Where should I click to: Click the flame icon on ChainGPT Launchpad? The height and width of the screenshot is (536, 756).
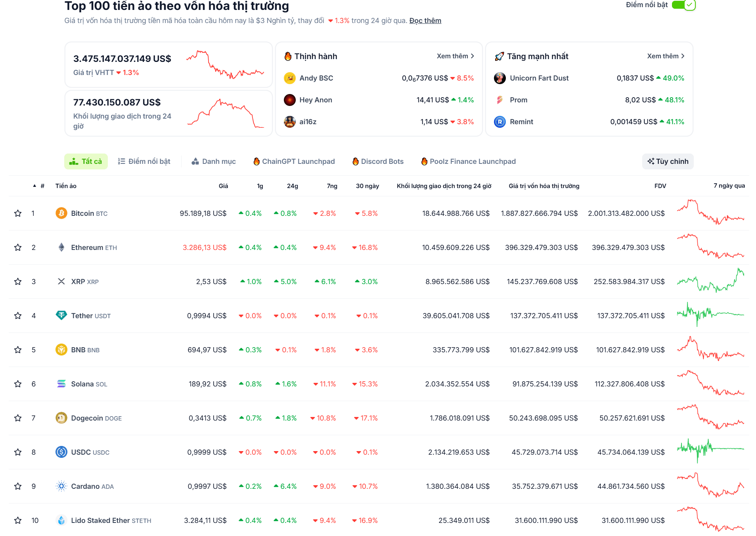(256, 161)
